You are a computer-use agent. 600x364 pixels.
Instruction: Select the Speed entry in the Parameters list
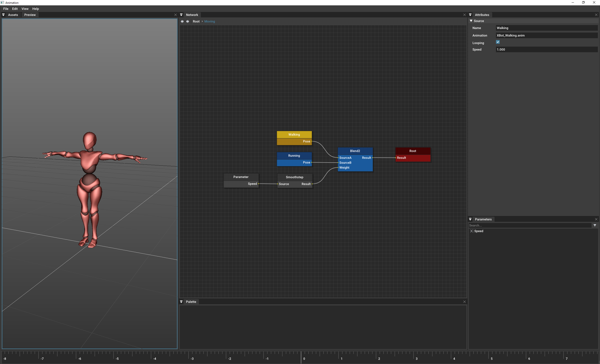(479, 231)
